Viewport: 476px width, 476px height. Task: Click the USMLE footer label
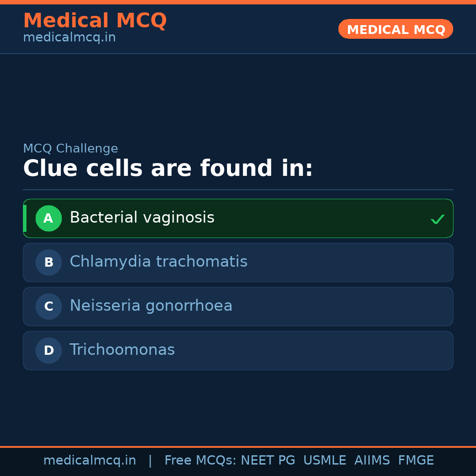point(324,461)
